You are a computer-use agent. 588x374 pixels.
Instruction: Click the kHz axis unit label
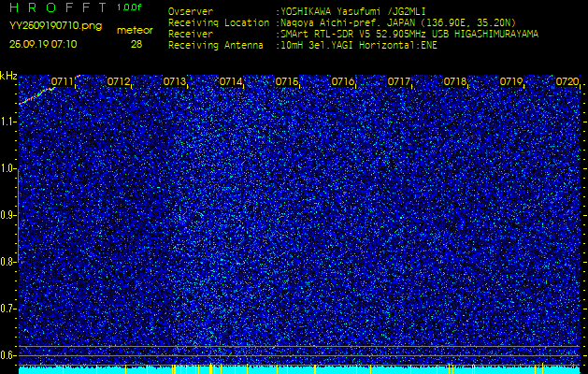[8, 77]
